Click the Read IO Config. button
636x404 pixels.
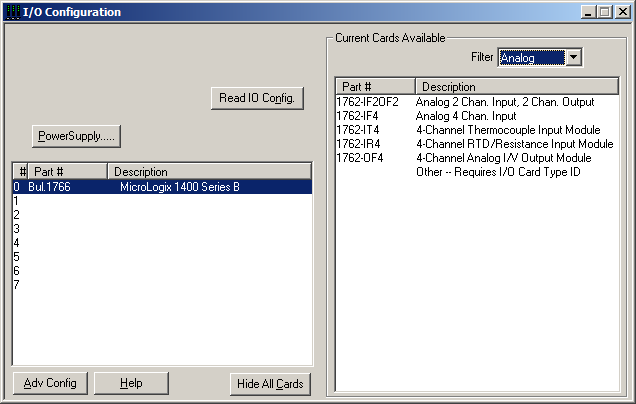click(257, 98)
